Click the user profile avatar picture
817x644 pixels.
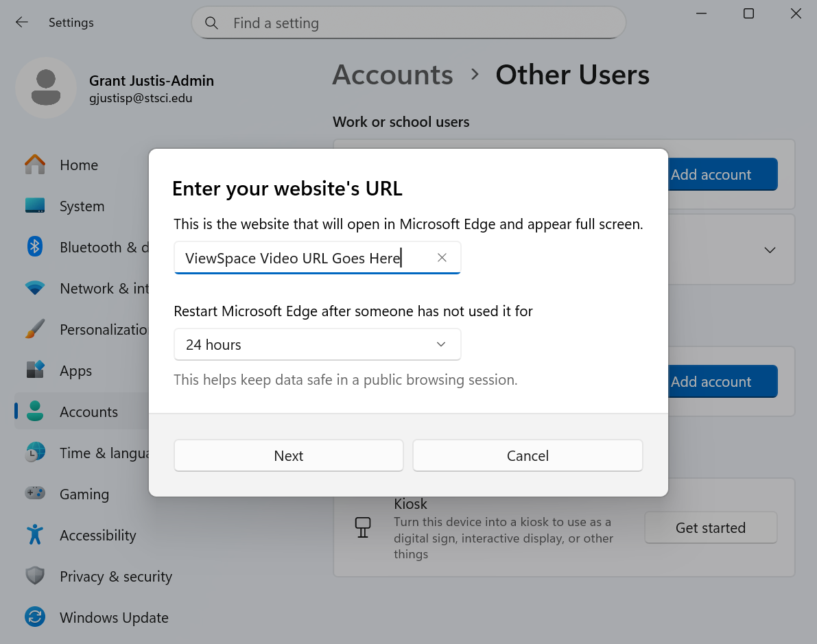pos(46,88)
